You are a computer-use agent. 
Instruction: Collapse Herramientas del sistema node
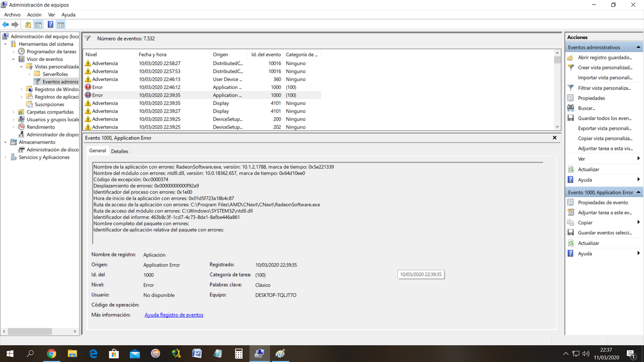point(6,44)
